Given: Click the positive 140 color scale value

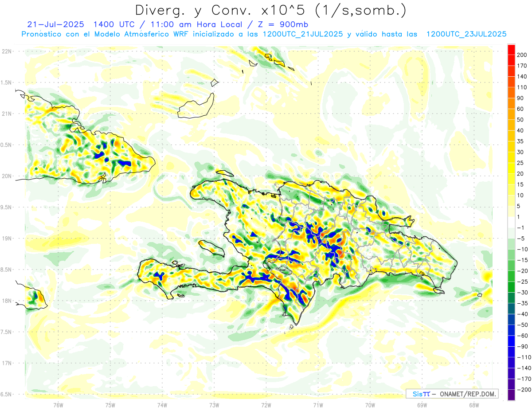Looking at the screenshot, I should (x=522, y=76).
